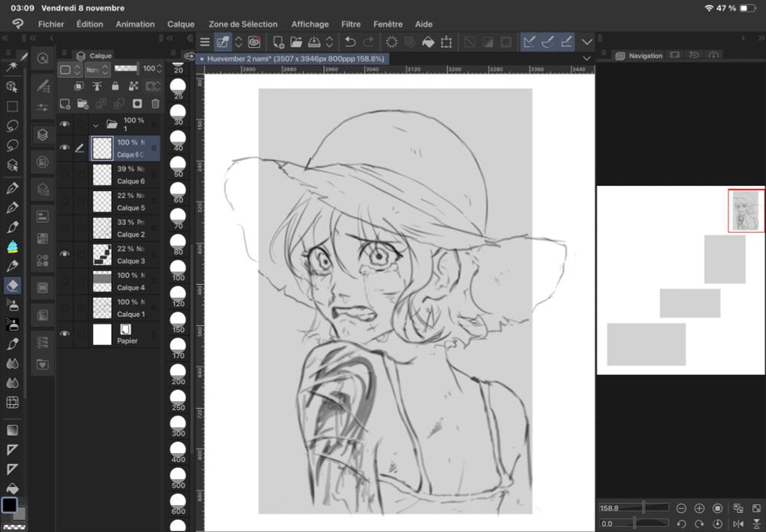Create a new canvas with the new-file icon

[279, 42]
